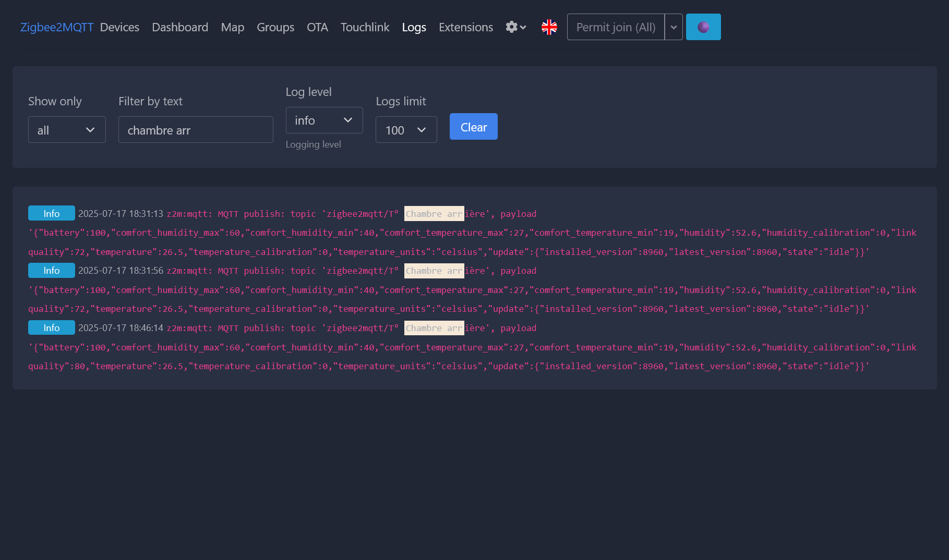Click the Zigbee2MQTT brand link
The image size is (949, 560).
(57, 27)
